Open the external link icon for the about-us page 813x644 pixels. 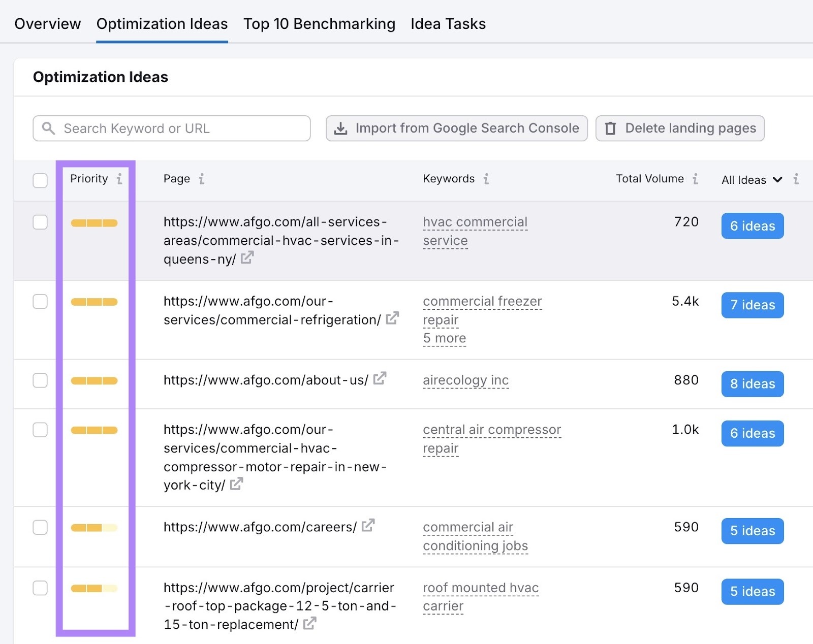click(379, 379)
